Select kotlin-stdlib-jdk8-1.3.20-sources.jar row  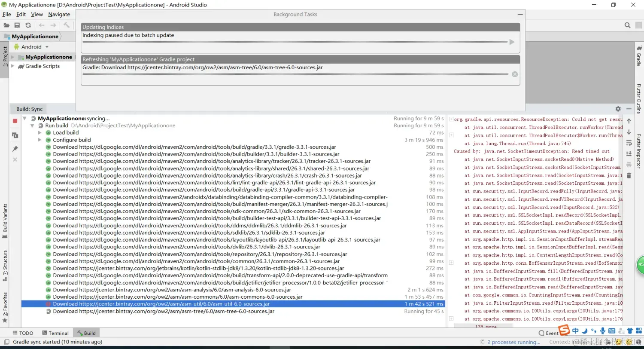point(233,268)
